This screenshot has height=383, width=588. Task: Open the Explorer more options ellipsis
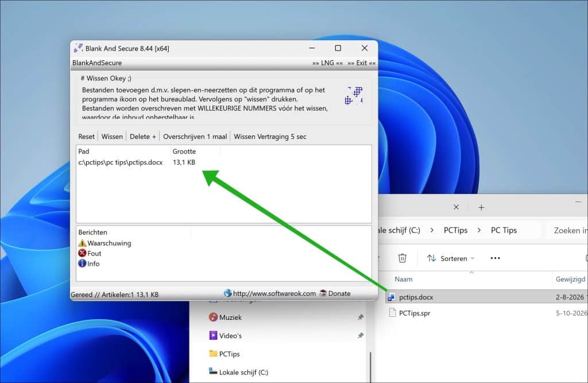click(495, 258)
